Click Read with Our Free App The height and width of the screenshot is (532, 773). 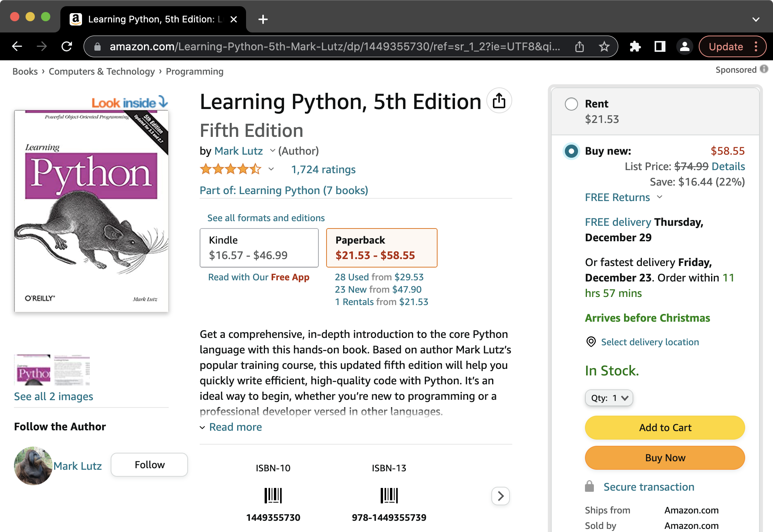[x=259, y=277]
